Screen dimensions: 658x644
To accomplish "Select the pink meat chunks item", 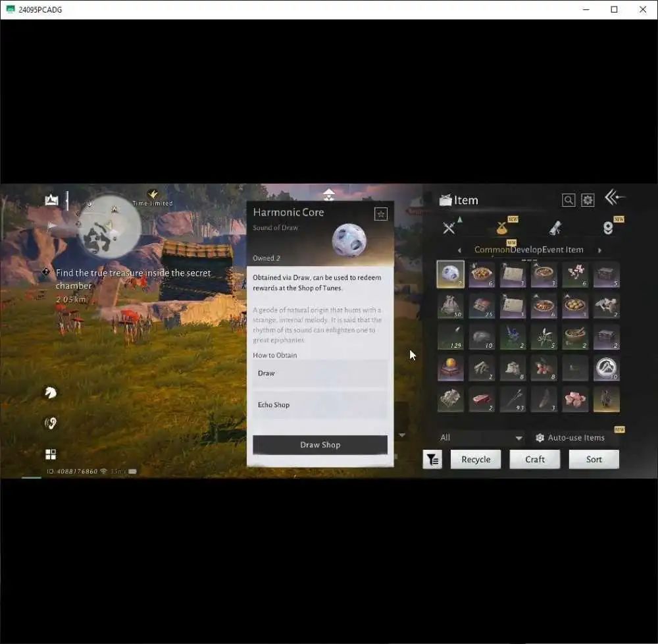I will 575,399.
